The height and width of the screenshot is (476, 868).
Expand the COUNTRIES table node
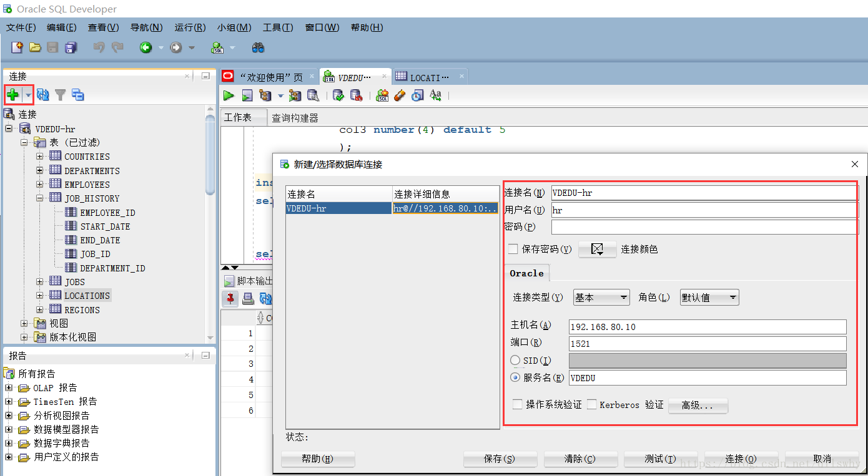point(40,156)
